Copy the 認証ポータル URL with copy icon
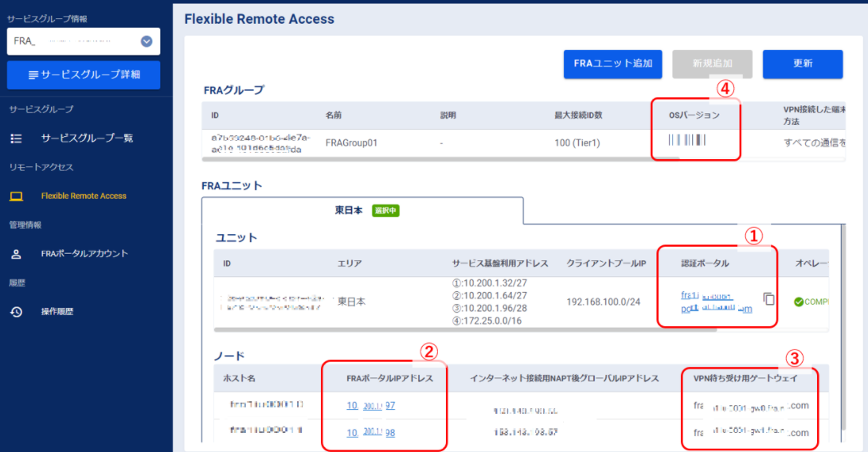This screenshot has width=868, height=452. pyautogui.click(x=769, y=298)
